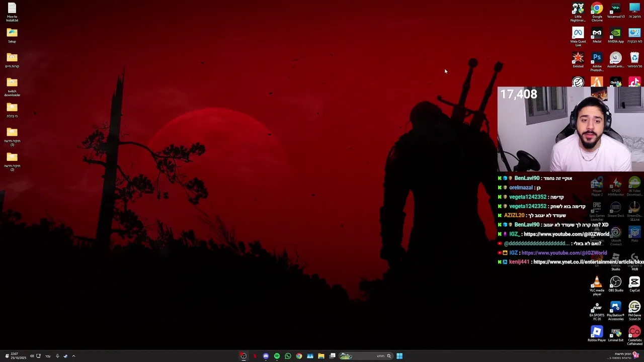Launch the AssistCentral shortcut
Screen dimensions: 644x362
616,60
